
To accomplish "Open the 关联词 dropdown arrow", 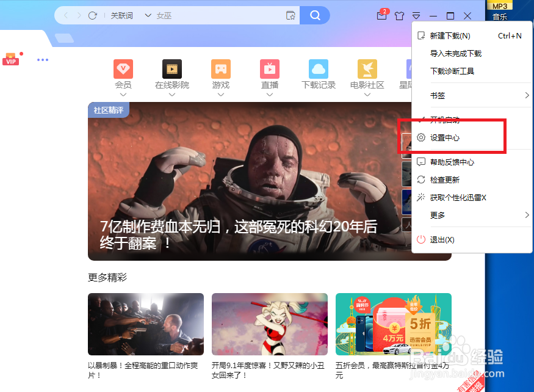I will [x=148, y=15].
